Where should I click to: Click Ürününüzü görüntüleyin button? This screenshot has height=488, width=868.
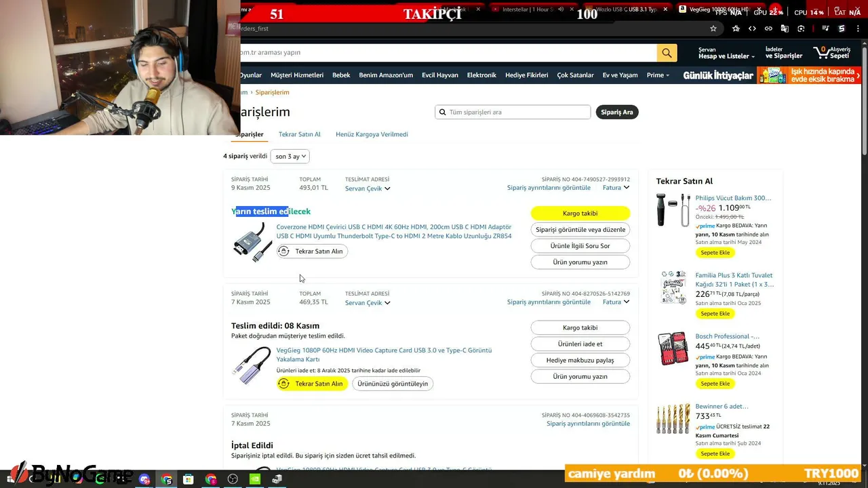pyautogui.click(x=393, y=384)
